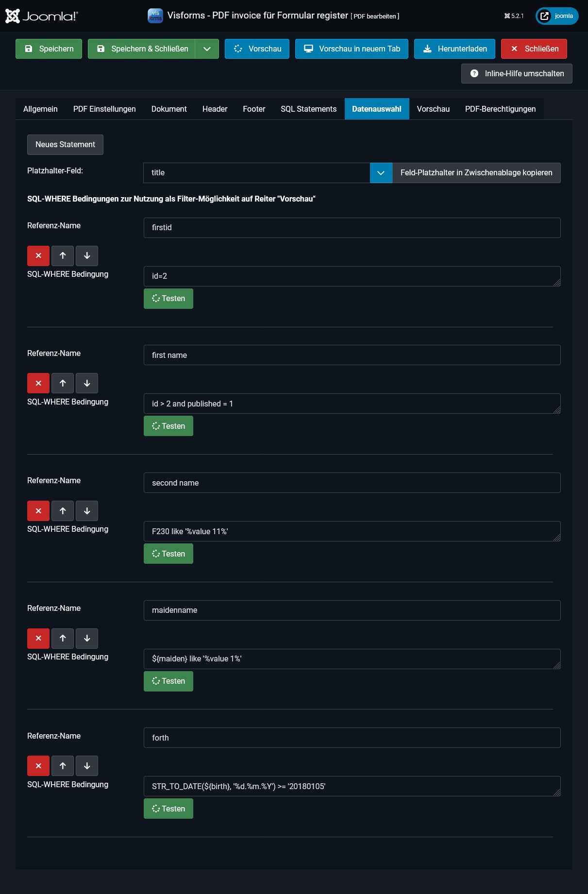Screen dimensions: 588x894
Task: Focus the second name Referenz-Name field
Action: pyautogui.click(x=352, y=483)
